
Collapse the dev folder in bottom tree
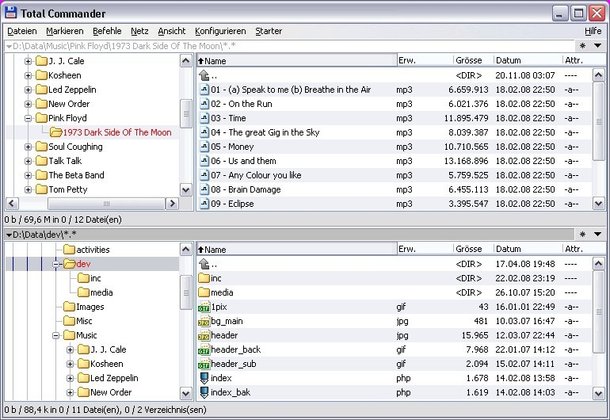[x=55, y=264]
